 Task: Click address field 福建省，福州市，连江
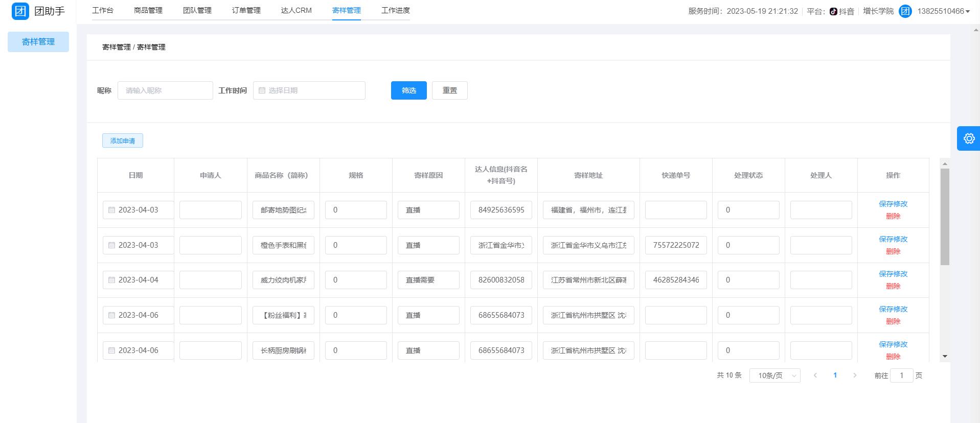point(588,210)
